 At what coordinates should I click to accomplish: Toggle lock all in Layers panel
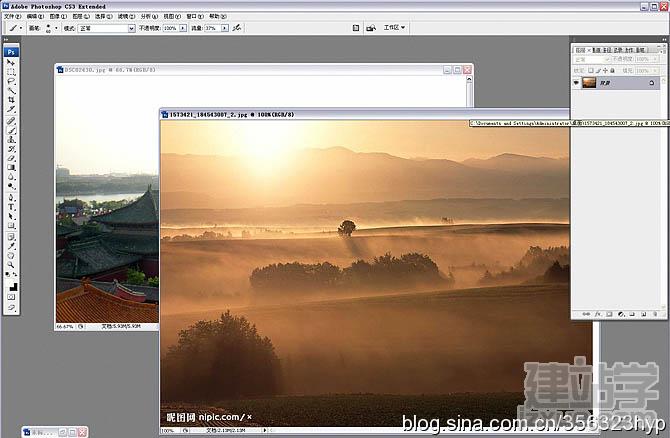pos(612,71)
